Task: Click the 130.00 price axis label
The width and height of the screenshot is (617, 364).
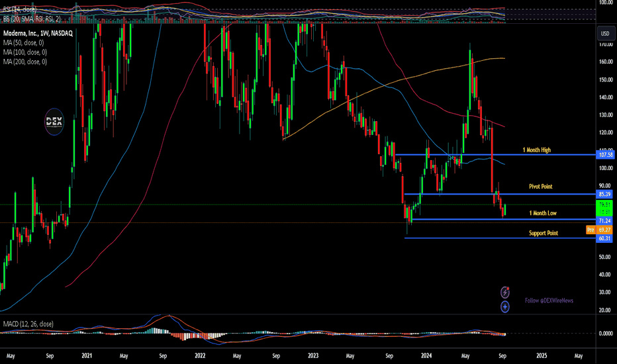Action: pos(606,115)
